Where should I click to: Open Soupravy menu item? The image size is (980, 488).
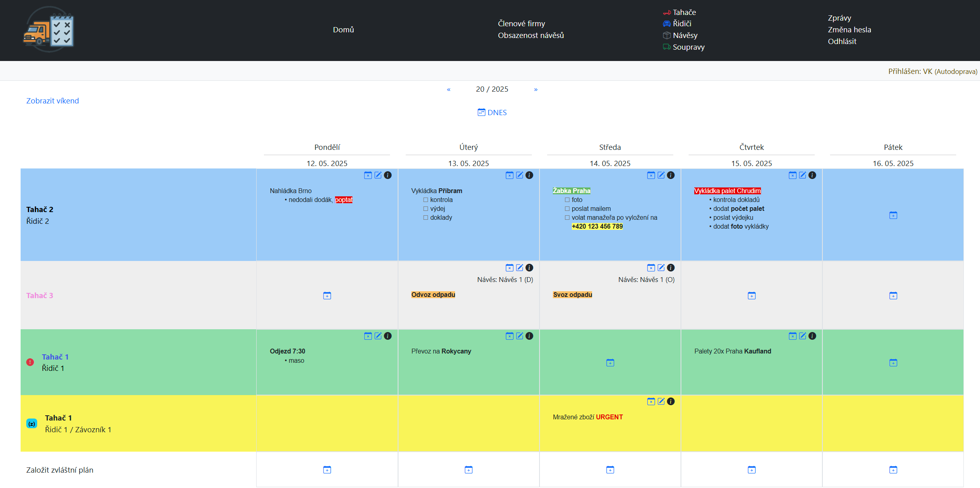(688, 47)
